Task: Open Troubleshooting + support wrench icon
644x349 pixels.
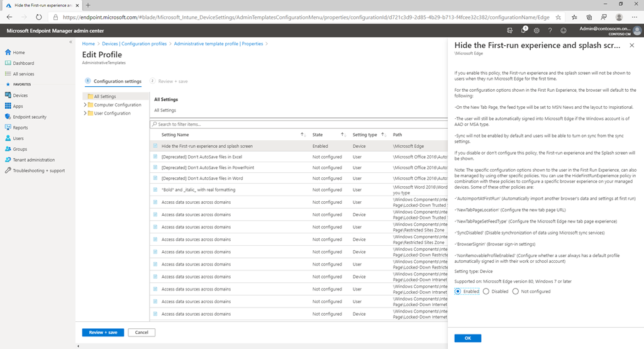Action: point(8,170)
